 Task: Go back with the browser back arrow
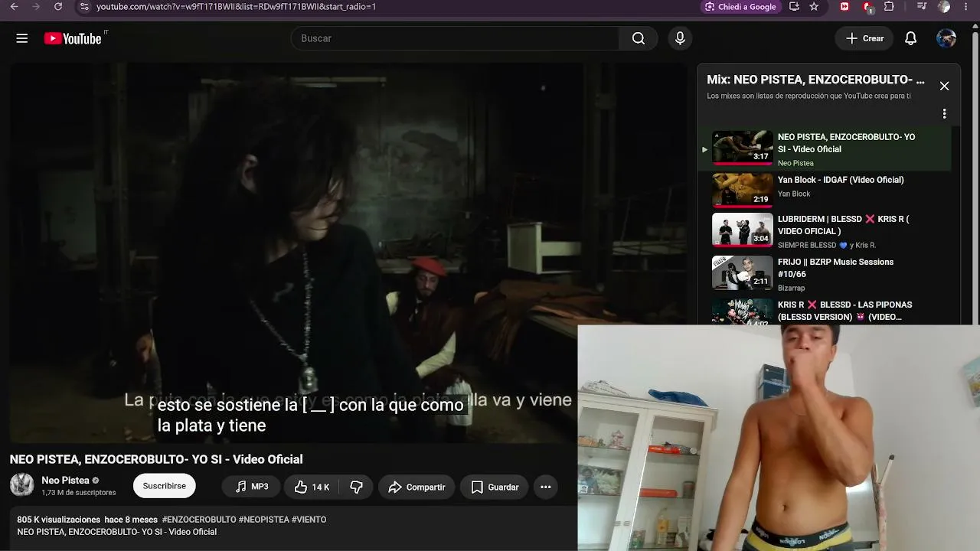[x=14, y=7]
